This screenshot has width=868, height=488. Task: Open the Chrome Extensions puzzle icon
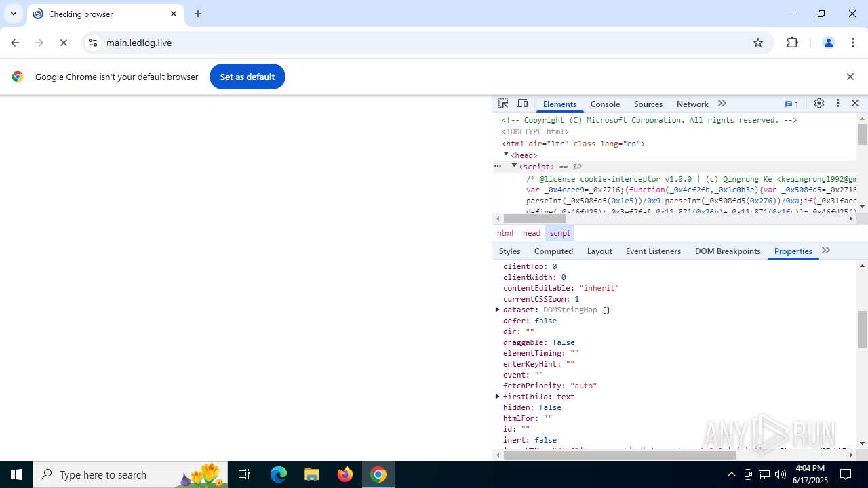[x=792, y=43]
